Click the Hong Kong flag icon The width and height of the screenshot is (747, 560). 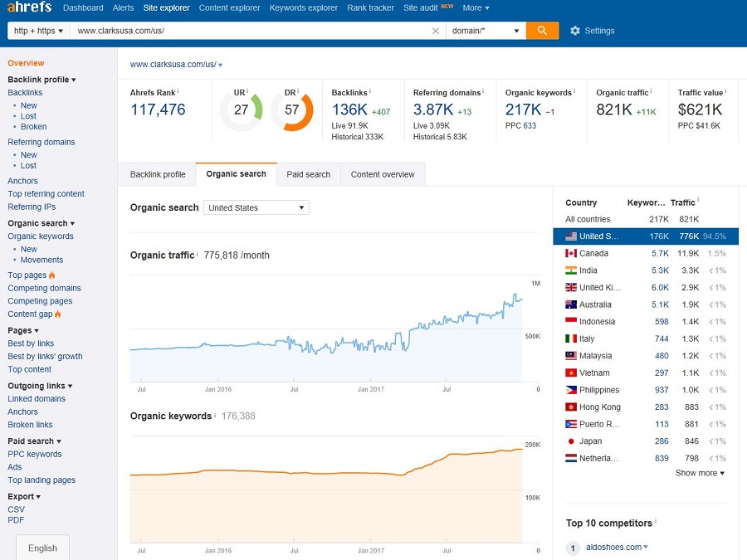571,407
